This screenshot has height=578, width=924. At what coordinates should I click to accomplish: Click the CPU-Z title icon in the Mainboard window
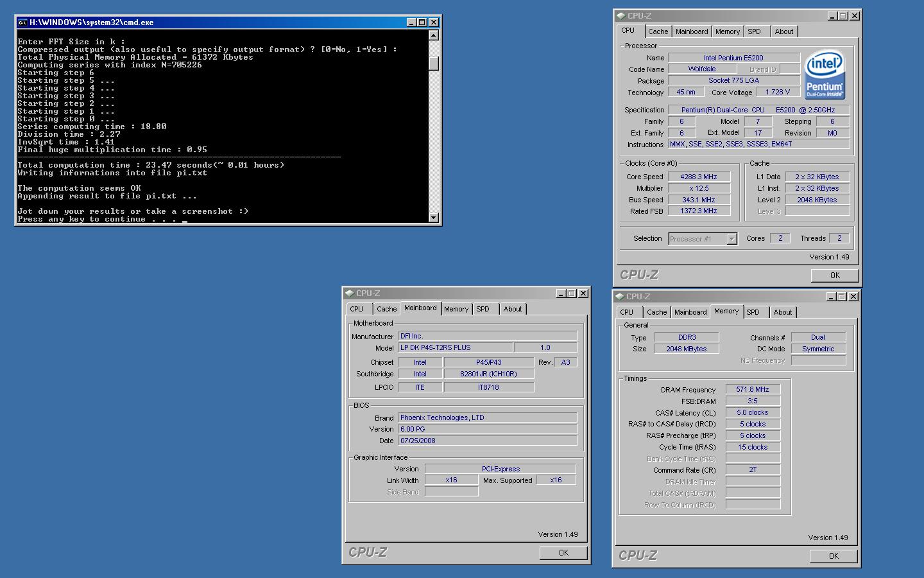(x=350, y=293)
